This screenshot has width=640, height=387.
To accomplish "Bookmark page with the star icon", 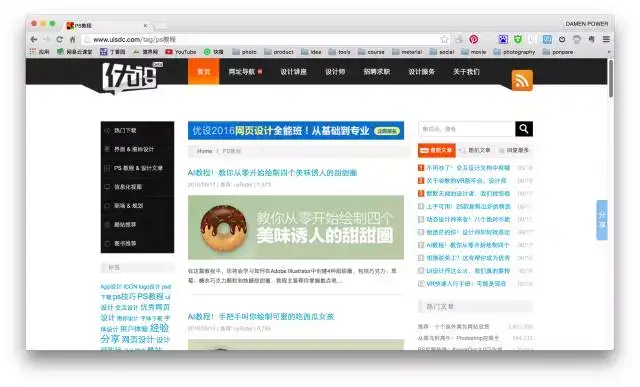I will (444, 39).
